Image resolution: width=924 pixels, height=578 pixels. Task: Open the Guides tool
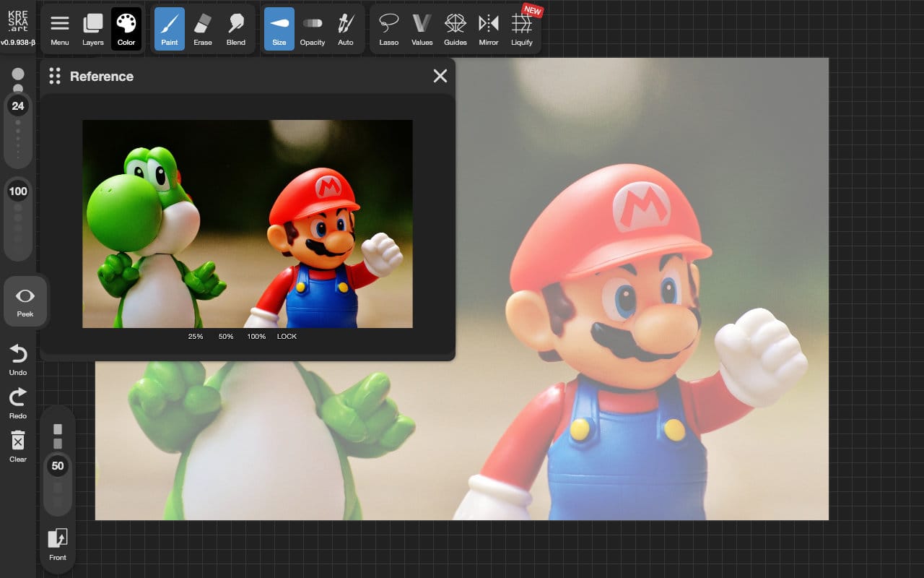point(455,29)
